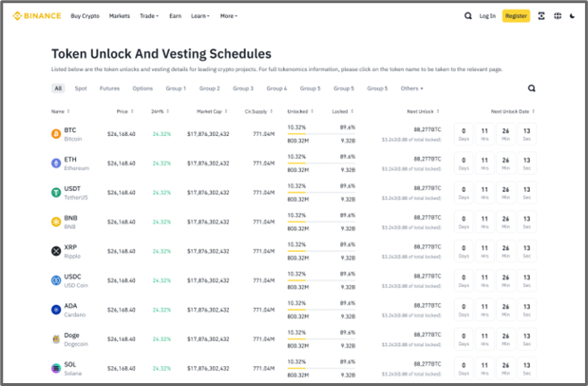Click the Solana coin icon
The height and width of the screenshot is (386, 588).
click(x=55, y=367)
